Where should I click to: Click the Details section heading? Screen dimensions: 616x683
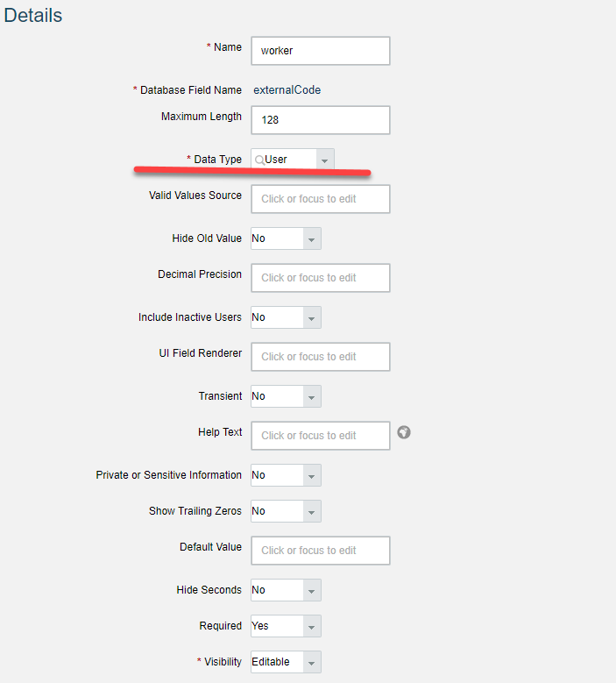pyautogui.click(x=33, y=15)
